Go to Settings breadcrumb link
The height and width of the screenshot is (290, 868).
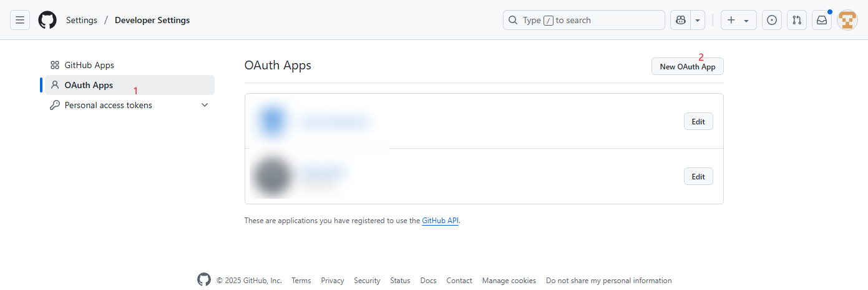point(82,20)
